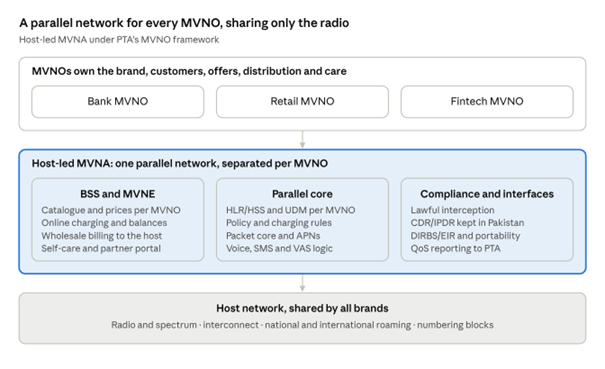Click 'HLR/HSS and UDM per MVNO' line
This screenshot has height=369, width=605.
(291, 210)
